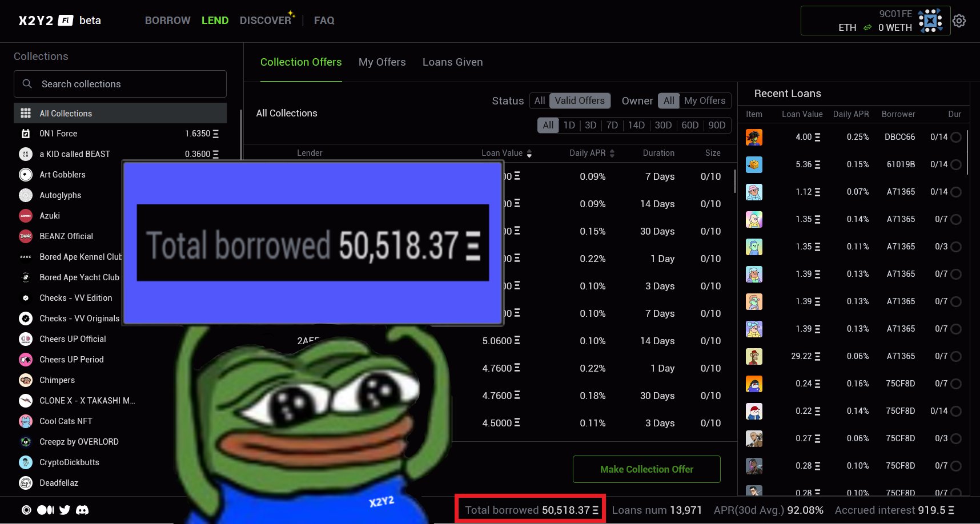Open NFT thumbnail of the 29.22 loan
Image resolution: width=980 pixels, height=524 pixels.
[754, 356]
